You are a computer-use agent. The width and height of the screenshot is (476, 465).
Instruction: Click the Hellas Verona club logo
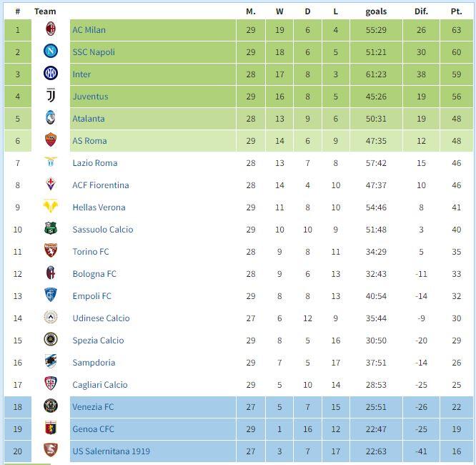pos(51,207)
